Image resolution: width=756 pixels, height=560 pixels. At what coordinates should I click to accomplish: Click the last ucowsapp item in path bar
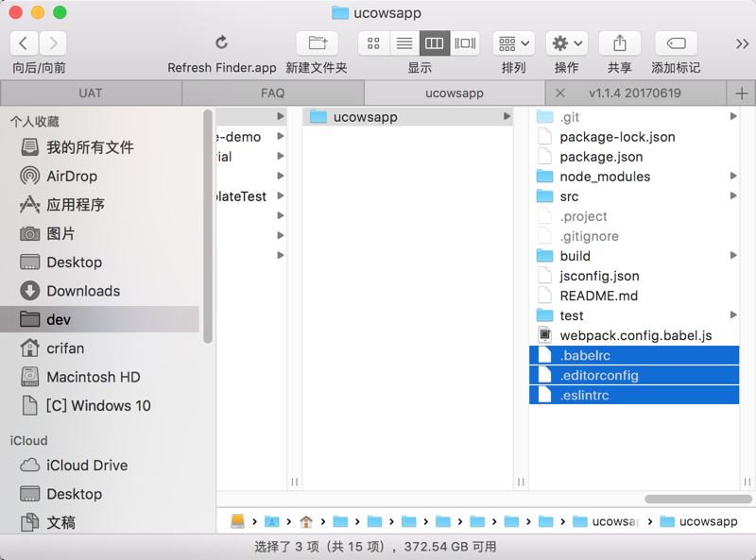(699, 521)
